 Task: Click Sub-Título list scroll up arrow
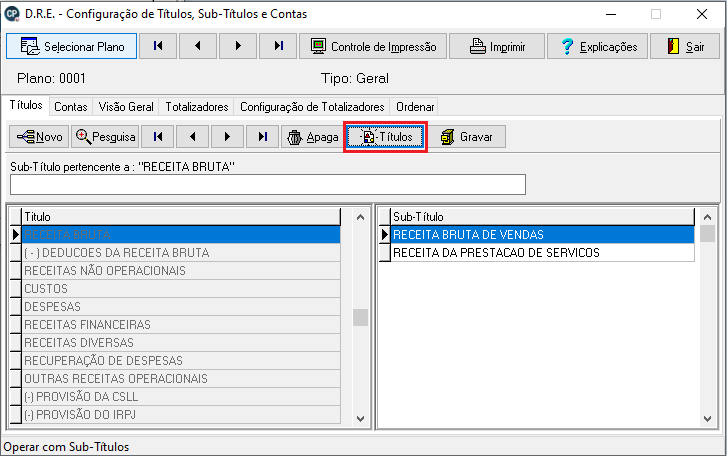pos(707,217)
